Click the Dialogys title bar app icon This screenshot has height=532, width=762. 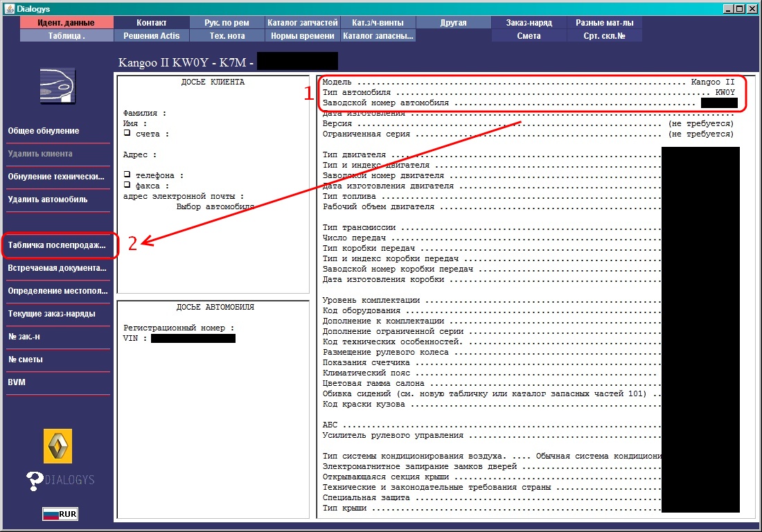[x=9, y=9]
